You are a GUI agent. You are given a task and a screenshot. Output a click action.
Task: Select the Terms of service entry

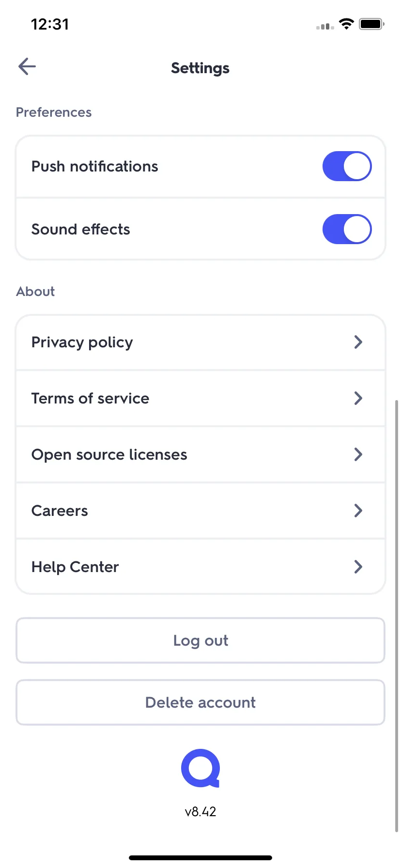(x=200, y=398)
